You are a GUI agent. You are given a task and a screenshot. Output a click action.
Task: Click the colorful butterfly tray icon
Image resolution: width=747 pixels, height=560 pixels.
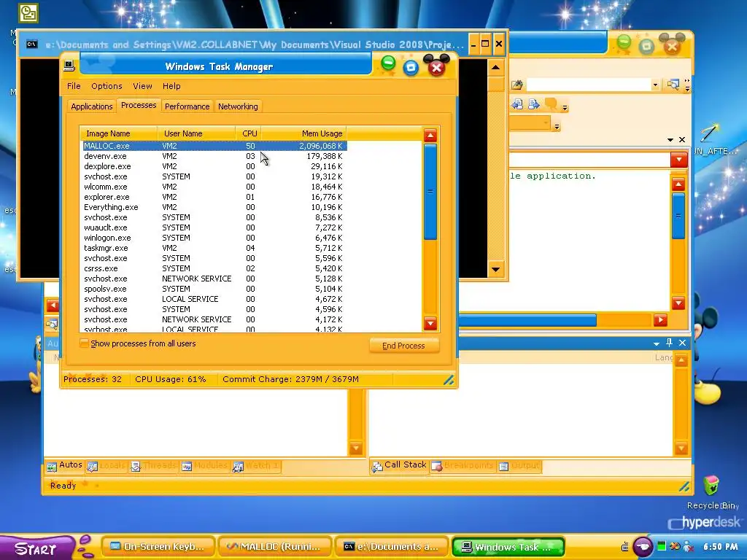[x=675, y=547]
